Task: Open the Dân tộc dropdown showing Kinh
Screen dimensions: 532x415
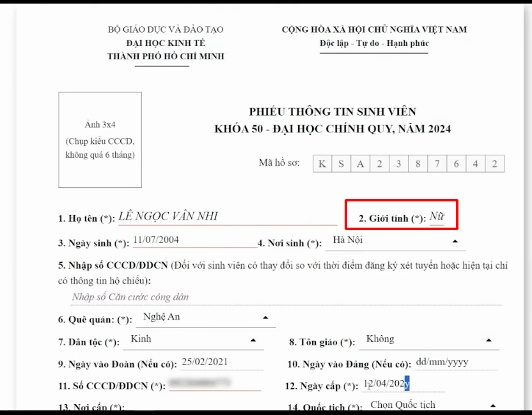Action: pos(194,340)
